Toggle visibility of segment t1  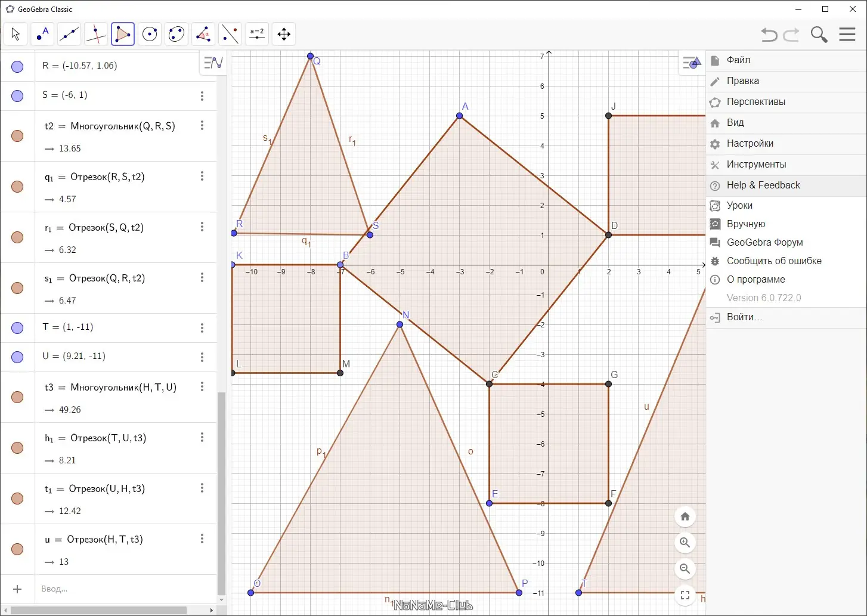(x=17, y=499)
